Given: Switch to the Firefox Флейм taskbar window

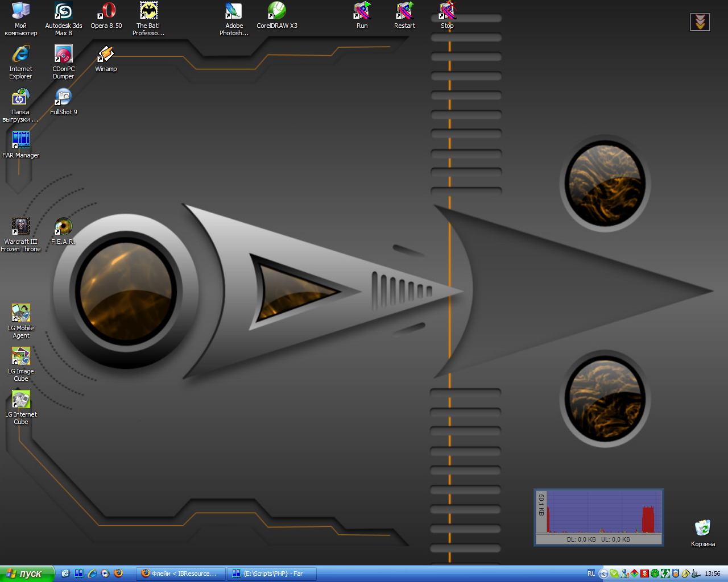Looking at the screenshot, I should click(x=181, y=573).
